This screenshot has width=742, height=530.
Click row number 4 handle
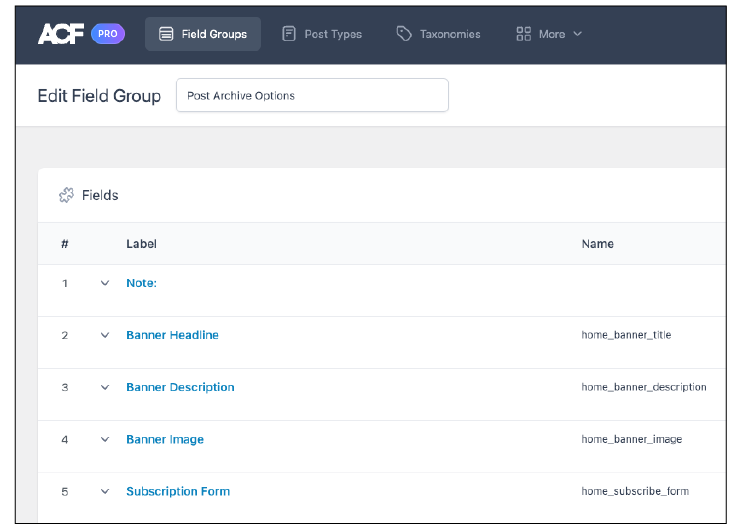65,440
